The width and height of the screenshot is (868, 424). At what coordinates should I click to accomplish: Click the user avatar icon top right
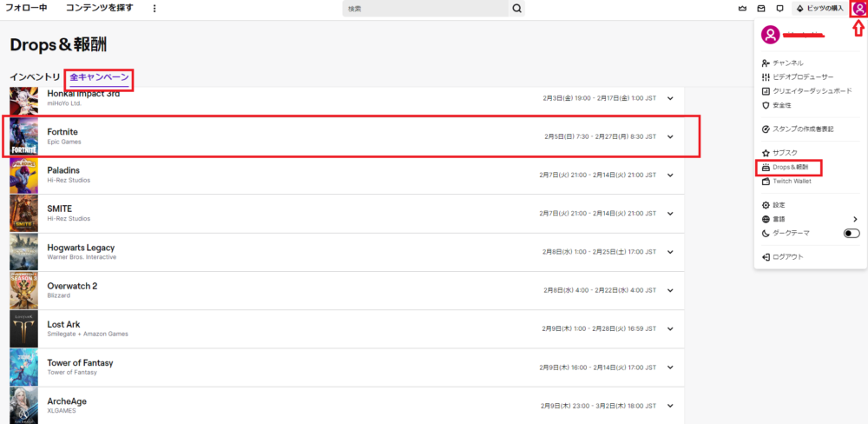pyautogui.click(x=858, y=9)
